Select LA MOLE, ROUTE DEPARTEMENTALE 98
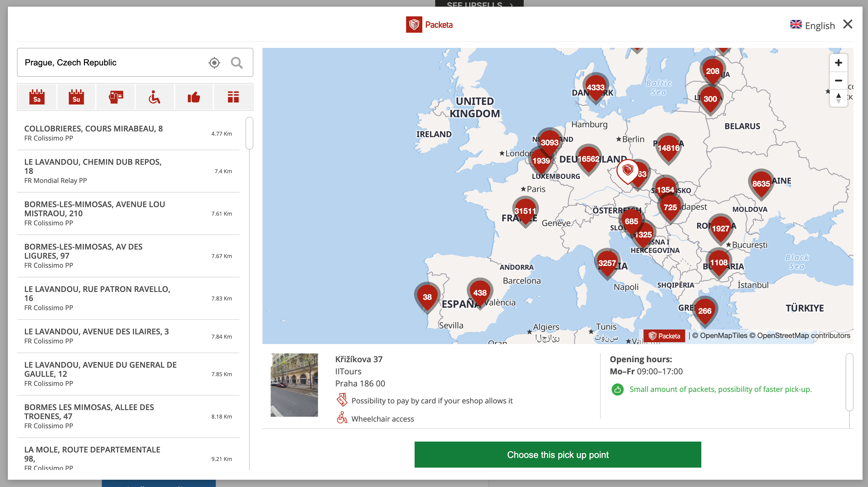Screen dimensions: 868x487 [x=128, y=455]
